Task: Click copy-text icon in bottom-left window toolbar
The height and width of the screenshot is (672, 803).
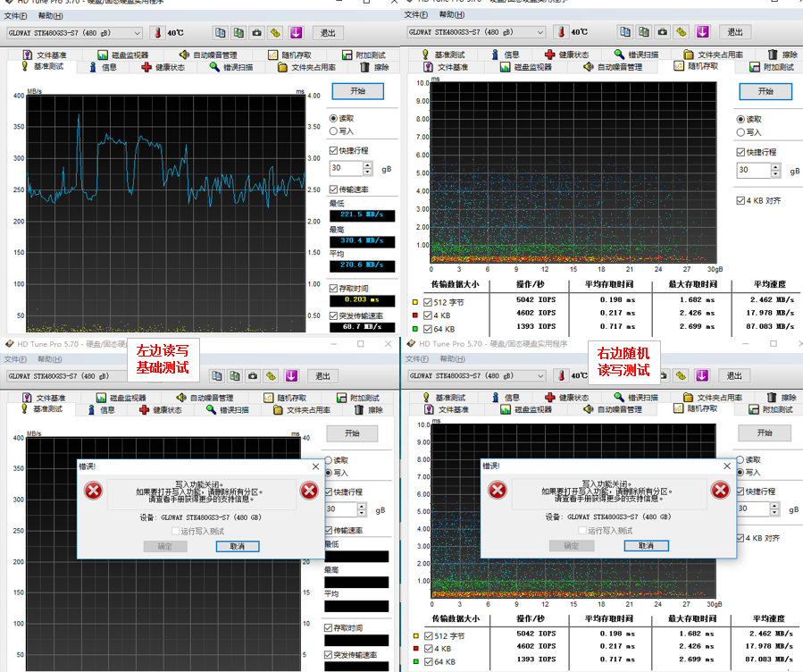Action: [217, 376]
